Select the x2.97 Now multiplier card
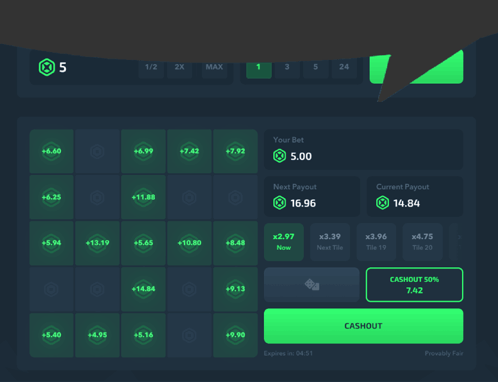Viewport: 498px width, 382px height. (284, 242)
